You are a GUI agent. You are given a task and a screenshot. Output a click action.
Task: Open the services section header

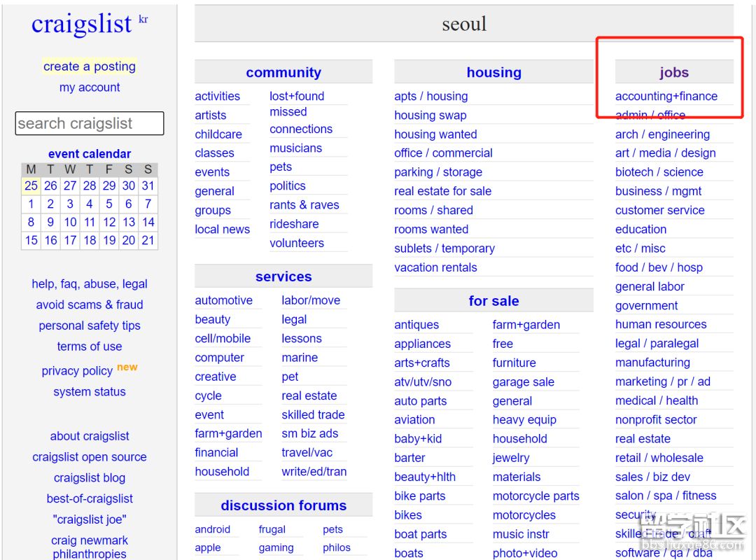coord(283,276)
